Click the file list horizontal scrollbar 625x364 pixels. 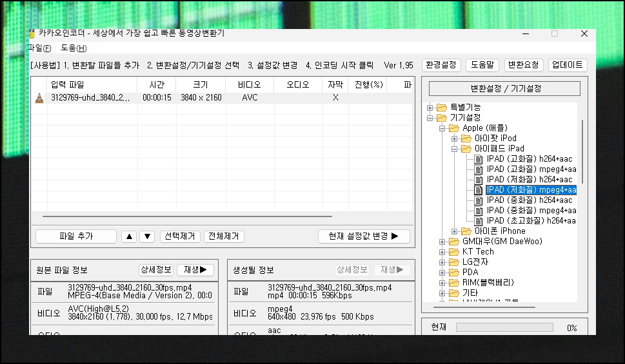187,216
